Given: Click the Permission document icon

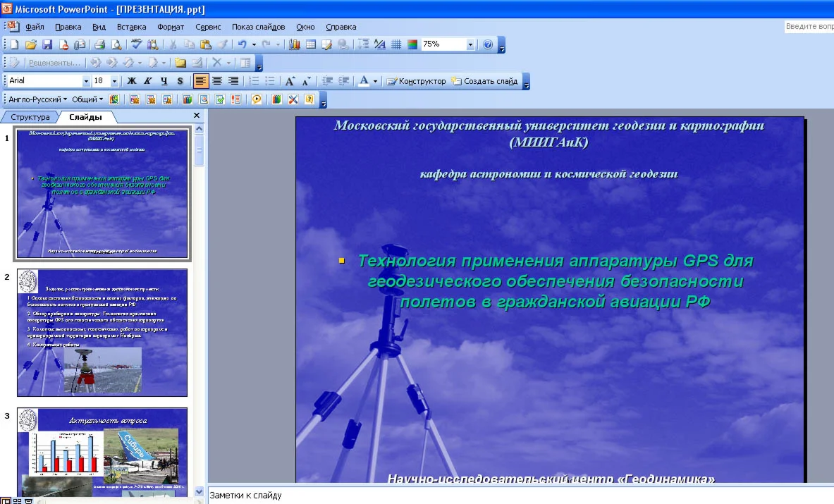Looking at the screenshot, I should [63, 44].
